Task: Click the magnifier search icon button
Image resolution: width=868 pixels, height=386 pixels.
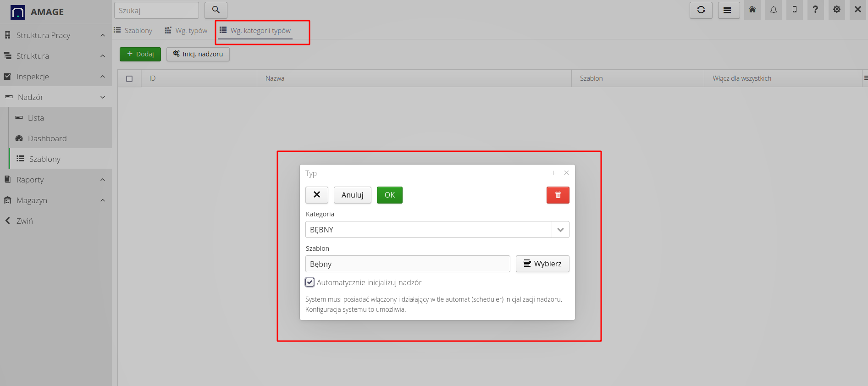Action: [x=216, y=10]
